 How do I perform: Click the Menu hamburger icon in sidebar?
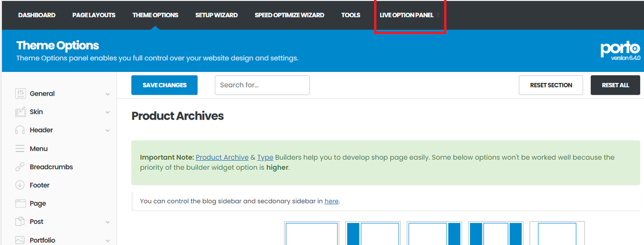click(20, 148)
